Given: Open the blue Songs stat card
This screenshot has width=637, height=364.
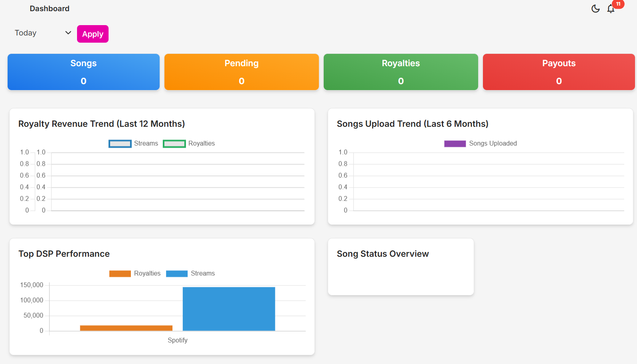Looking at the screenshot, I should (83, 72).
